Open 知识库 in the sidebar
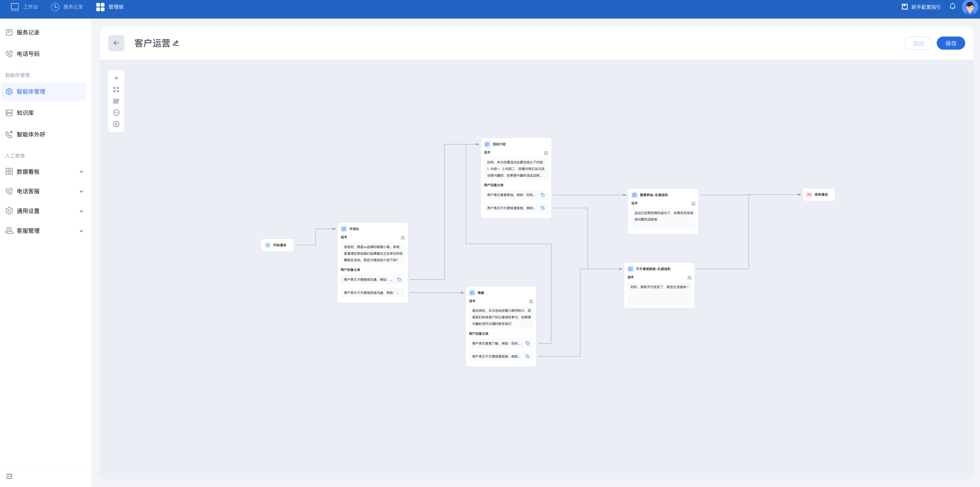Image resolution: width=980 pixels, height=487 pixels. click(25, 113)
